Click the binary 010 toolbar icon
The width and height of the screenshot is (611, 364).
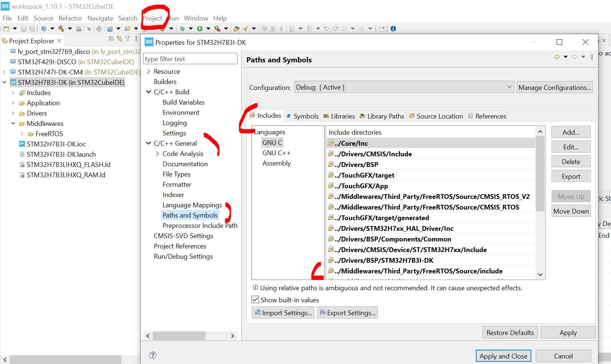[x=79, y=29]
